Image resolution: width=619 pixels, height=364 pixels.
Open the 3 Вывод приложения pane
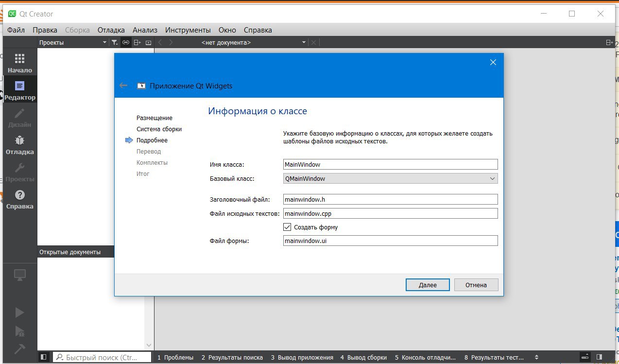tap(302, 357)
